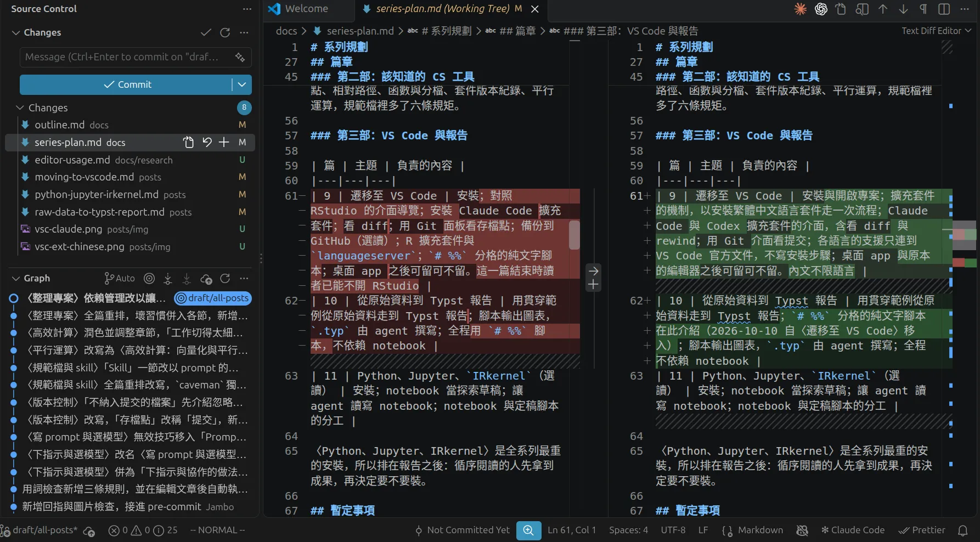Close the series-plan.md tab

coord(535,9)
